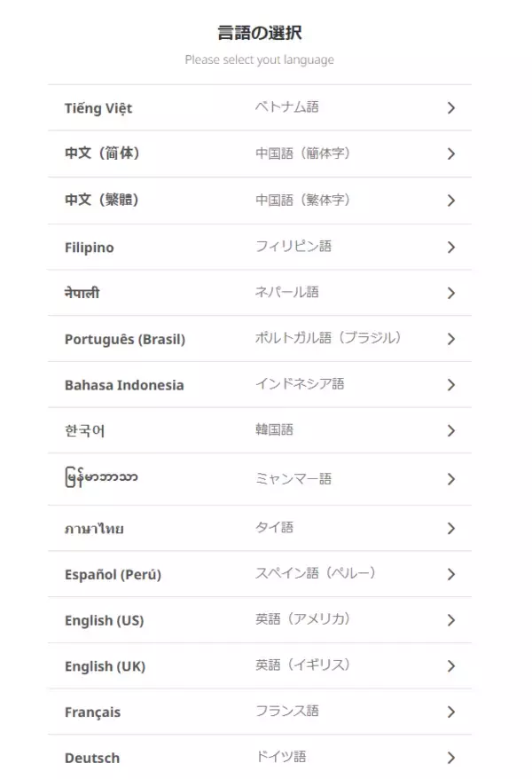Image resolution: width=532 pixels, height=779 pixels.
Task: Click the arrow icon next to 中文（简体）
Action: (x=451, y=153)
